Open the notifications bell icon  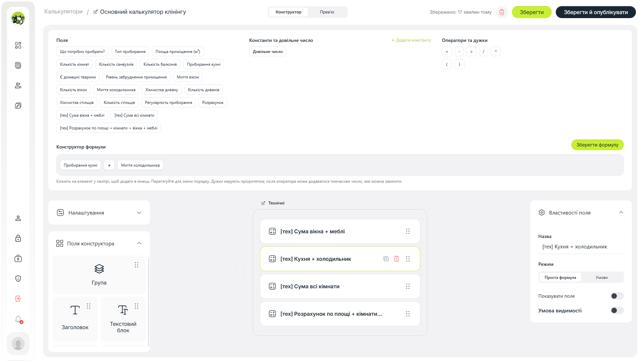click(18, 319)
